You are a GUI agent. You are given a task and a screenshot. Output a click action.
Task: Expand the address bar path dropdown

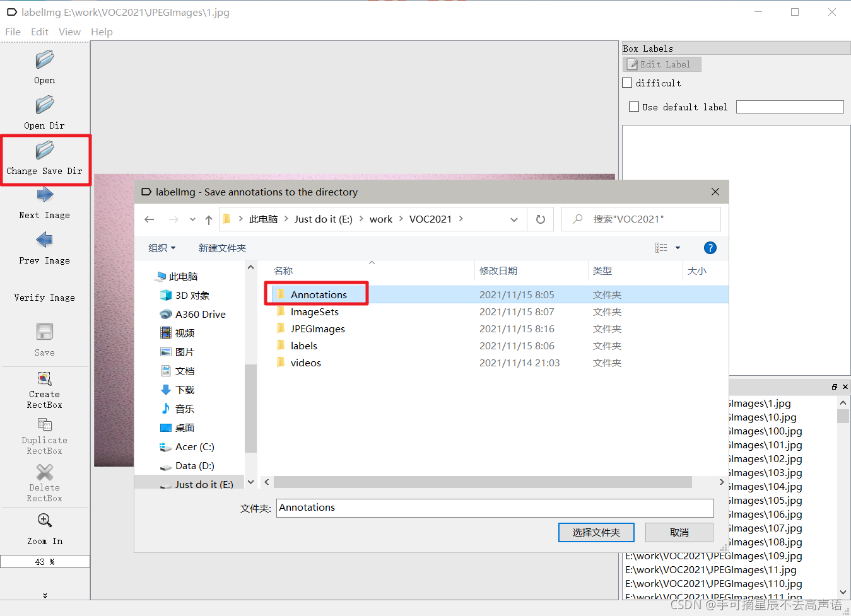tap(514, 219)
